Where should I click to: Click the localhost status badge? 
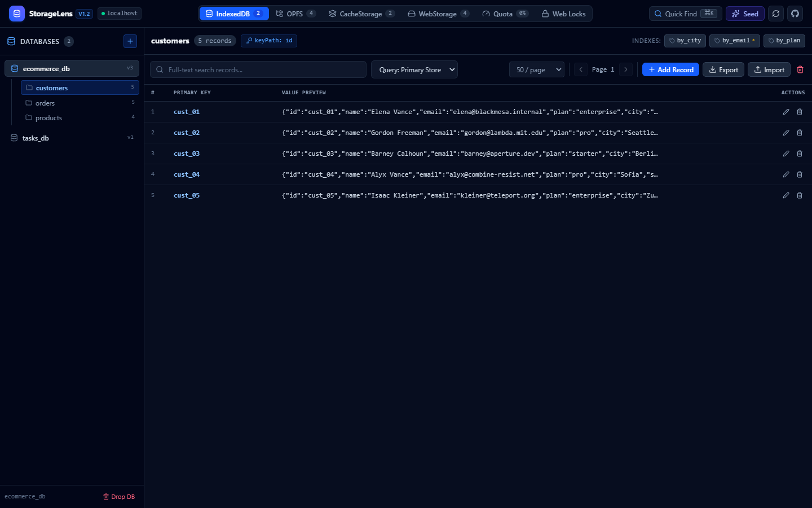coord(120,14)
